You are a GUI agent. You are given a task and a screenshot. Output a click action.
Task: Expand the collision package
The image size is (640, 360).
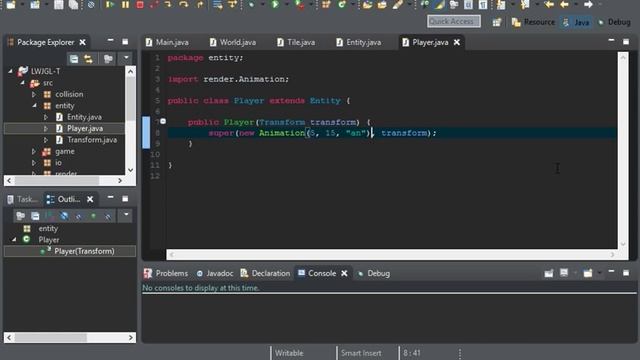[34, 94]
